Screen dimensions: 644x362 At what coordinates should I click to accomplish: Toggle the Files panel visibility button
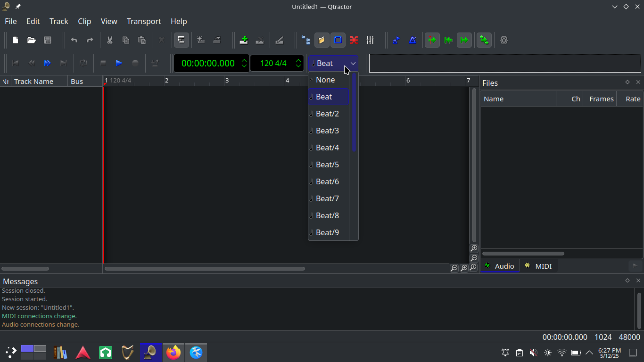[322, 40]
